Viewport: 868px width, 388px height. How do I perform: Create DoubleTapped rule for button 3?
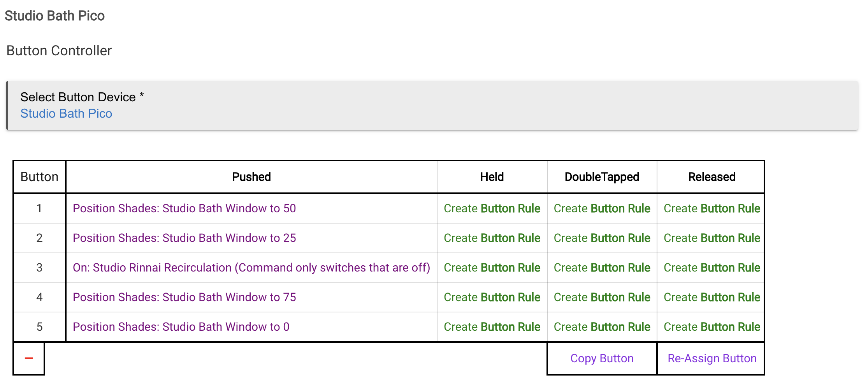coord(602,268)
